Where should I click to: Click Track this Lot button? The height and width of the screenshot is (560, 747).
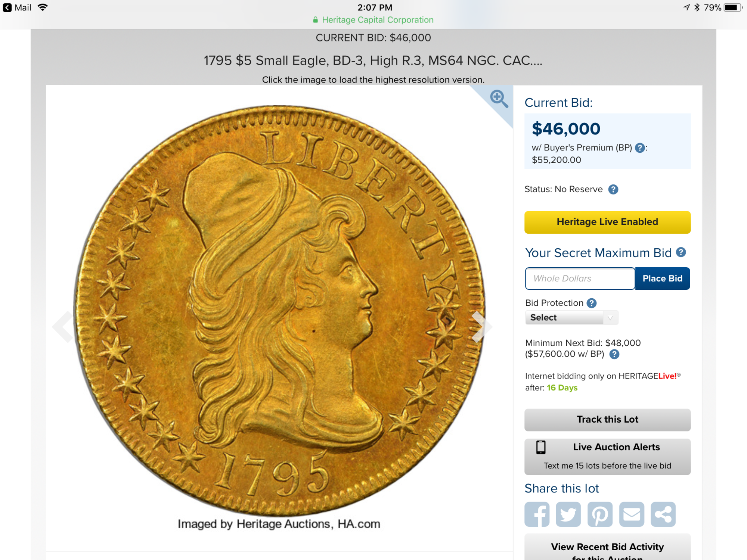tap(607, 420)
